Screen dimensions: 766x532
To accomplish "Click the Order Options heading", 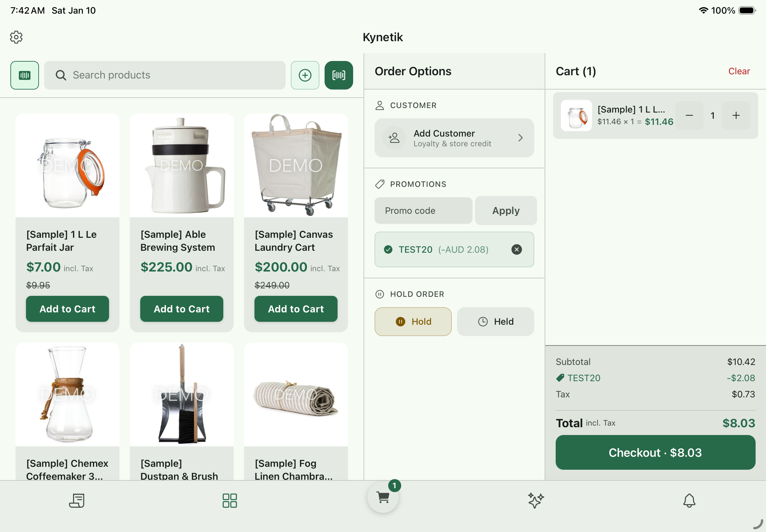I will (413, 71).
